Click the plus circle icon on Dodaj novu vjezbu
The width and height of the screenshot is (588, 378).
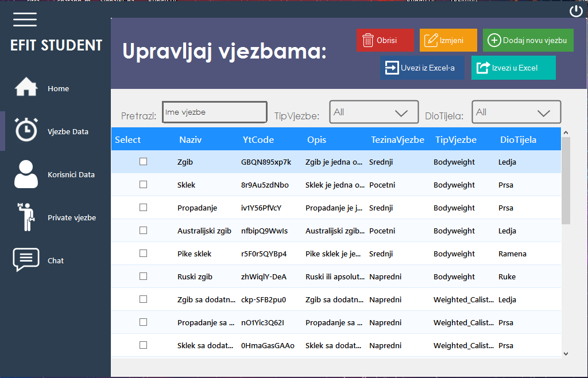click(494, 40)
